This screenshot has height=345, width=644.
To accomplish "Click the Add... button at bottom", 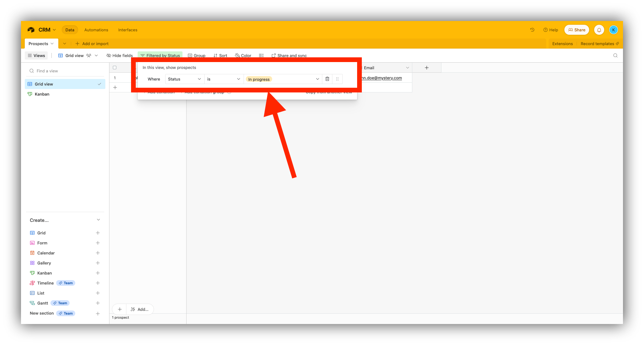I will click(x=140, y=309).
